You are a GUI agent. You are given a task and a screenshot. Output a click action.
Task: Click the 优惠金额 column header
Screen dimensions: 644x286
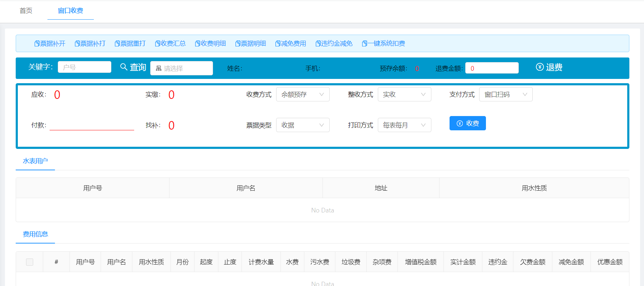coord(610,262)
